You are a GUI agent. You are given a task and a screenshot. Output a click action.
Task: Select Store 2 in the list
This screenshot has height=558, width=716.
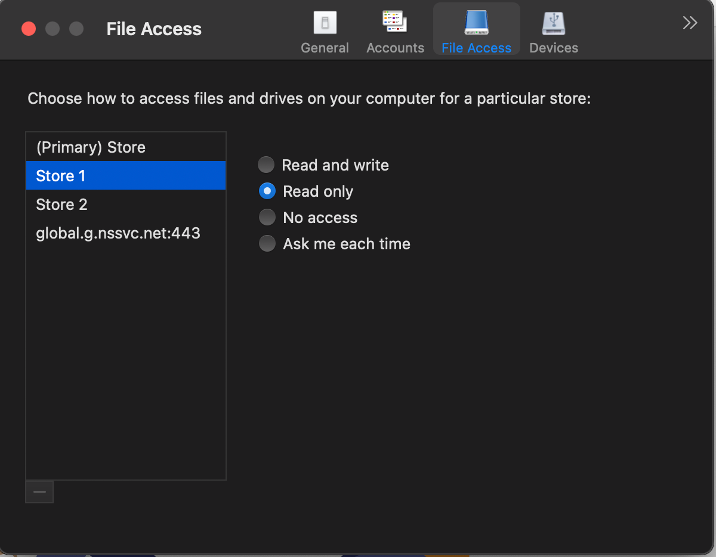[62, 204]
